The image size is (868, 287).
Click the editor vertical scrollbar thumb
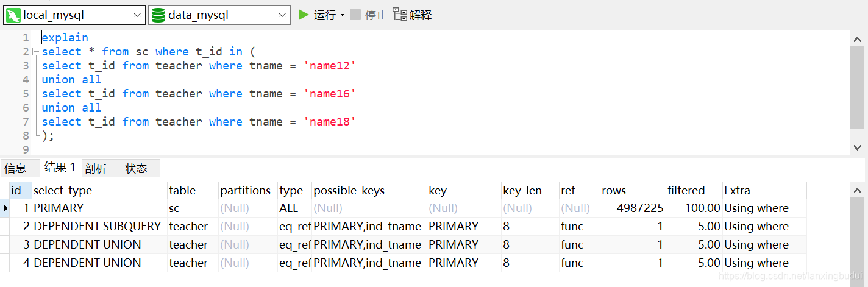(x=856, y=87)
